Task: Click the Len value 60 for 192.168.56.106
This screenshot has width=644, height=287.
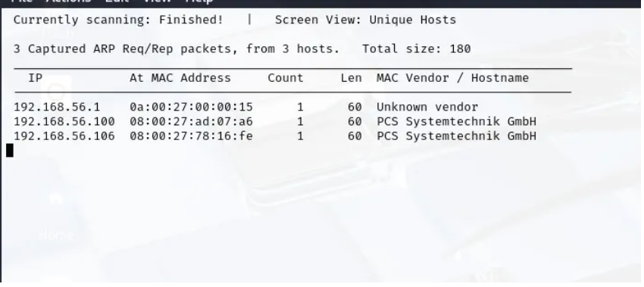Action: click(355, 136)
